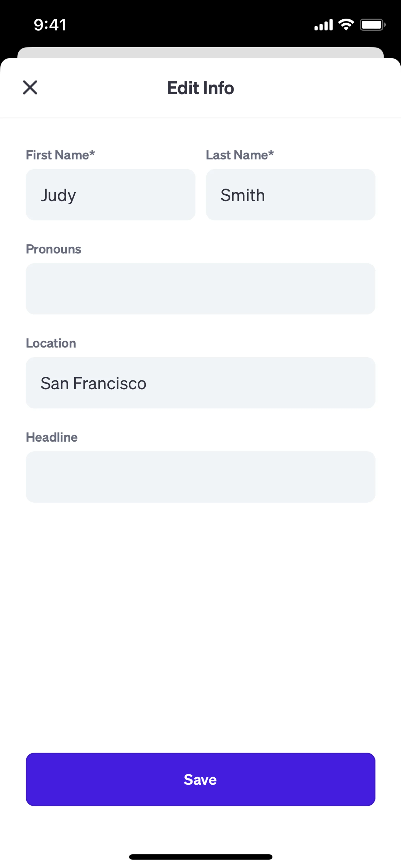401x868 pixels.
Task: Tap the First Name* label
Action: click(60, 155)
